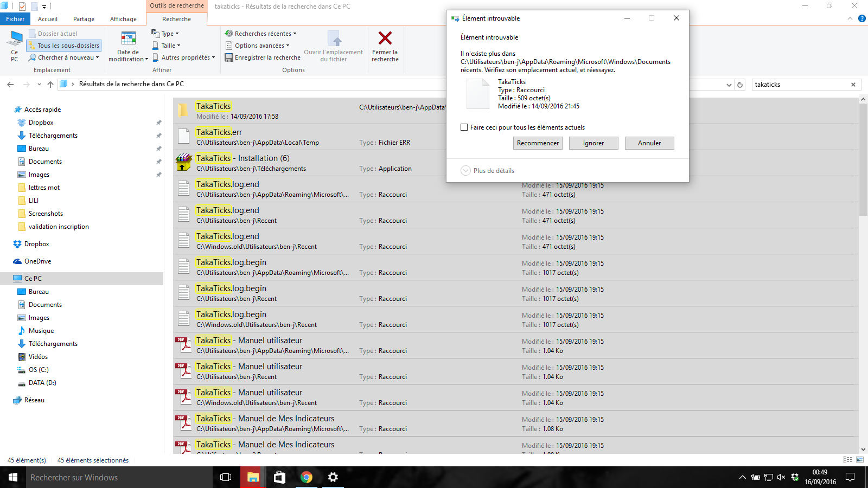Open the Windows Start menu
Screen dimensions: 868x488
coord(13,477)
